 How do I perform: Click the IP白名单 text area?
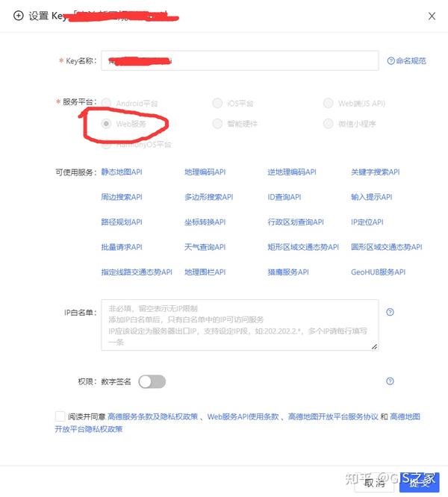pyautogui.click(x=240, y=325)
